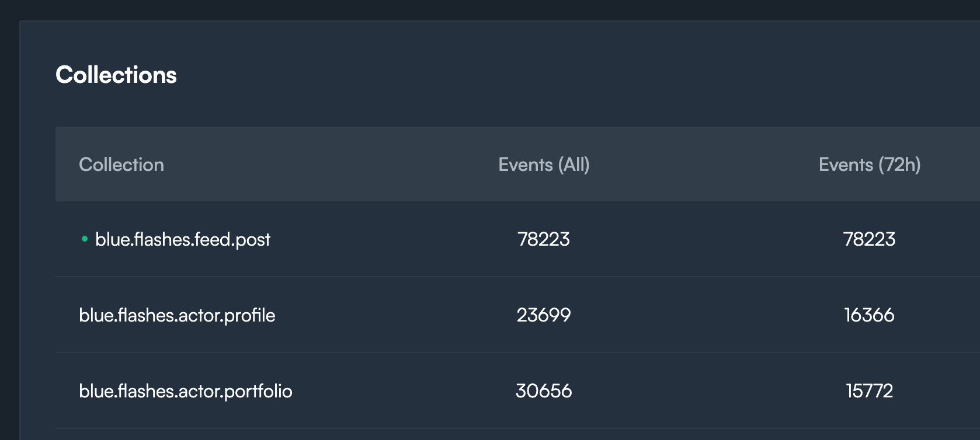This screenshot has width=980, height=440.
Task: Click the 16366 72h events count
Action: pyautogui.click(x=869, y=315)
